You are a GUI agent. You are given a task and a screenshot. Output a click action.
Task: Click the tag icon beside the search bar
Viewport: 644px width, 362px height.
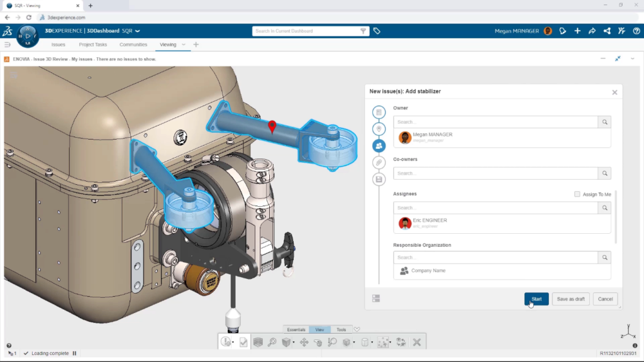[x=377, y=30]
